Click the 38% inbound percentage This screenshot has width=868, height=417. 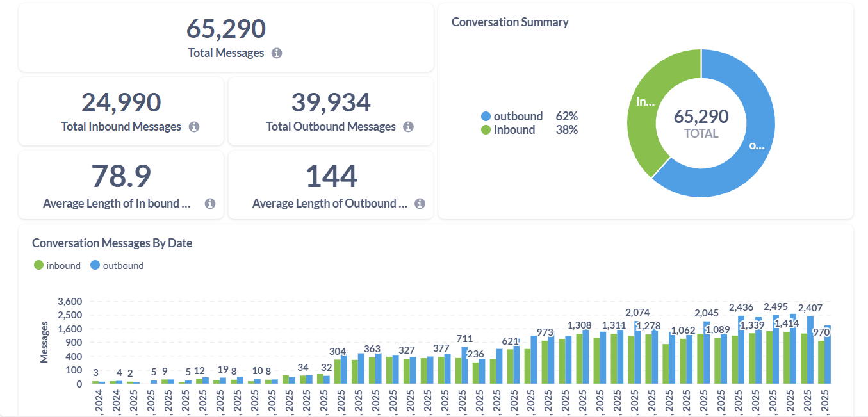[x=567, y=130]
